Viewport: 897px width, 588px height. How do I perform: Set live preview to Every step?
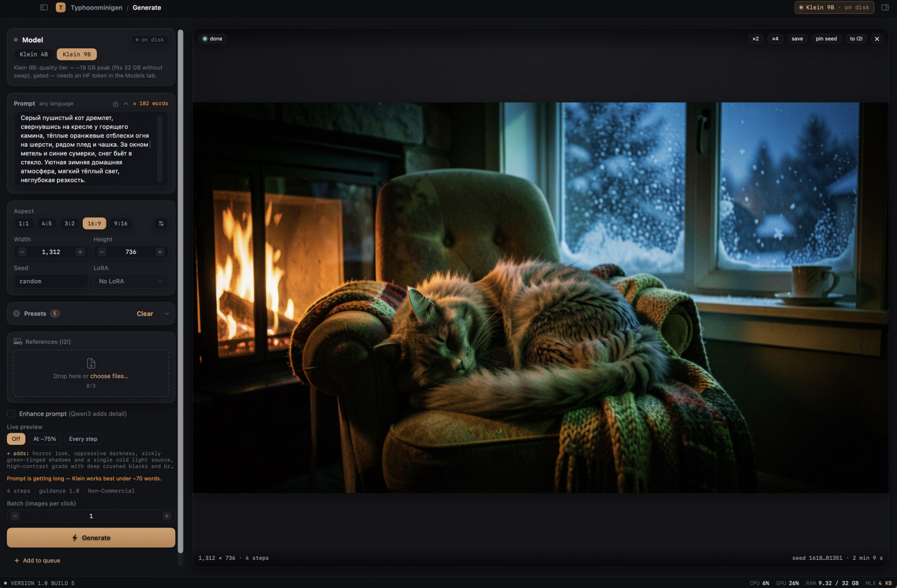[83, 439]
